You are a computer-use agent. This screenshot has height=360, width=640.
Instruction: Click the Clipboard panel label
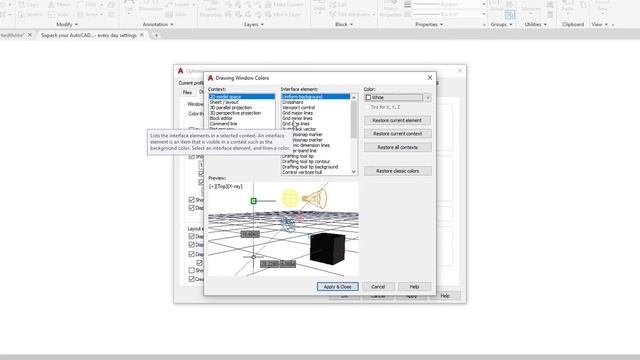(x=573, y=24)
